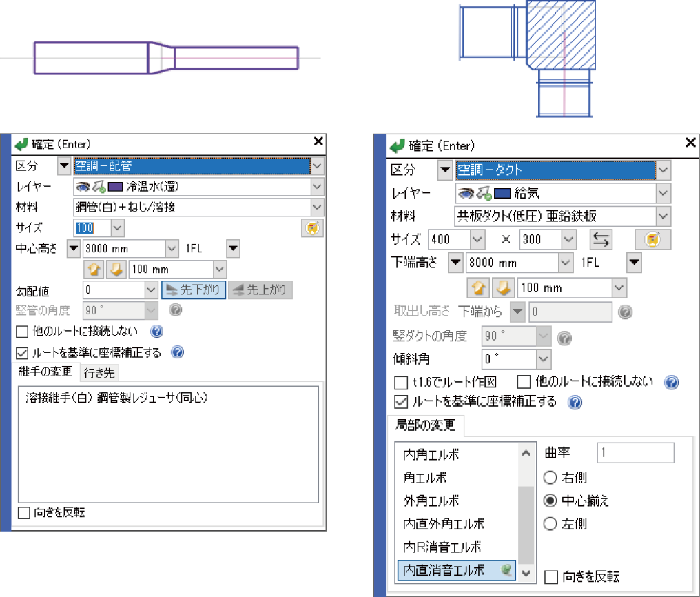Image resolution: width=700 pixels, height=597 pixels.
Task: Click the 曲率 input field showing 1
Action: 635,452
